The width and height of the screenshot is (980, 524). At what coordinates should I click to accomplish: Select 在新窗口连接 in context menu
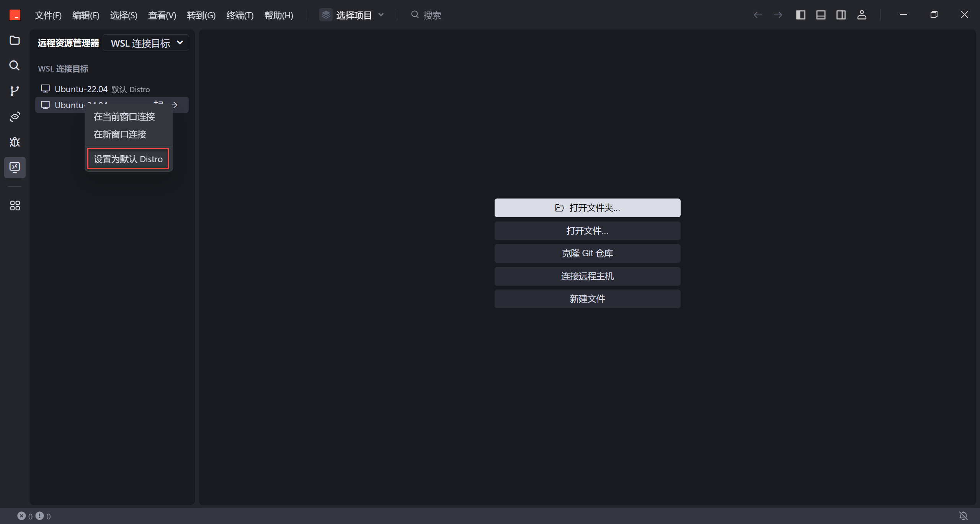120,134
